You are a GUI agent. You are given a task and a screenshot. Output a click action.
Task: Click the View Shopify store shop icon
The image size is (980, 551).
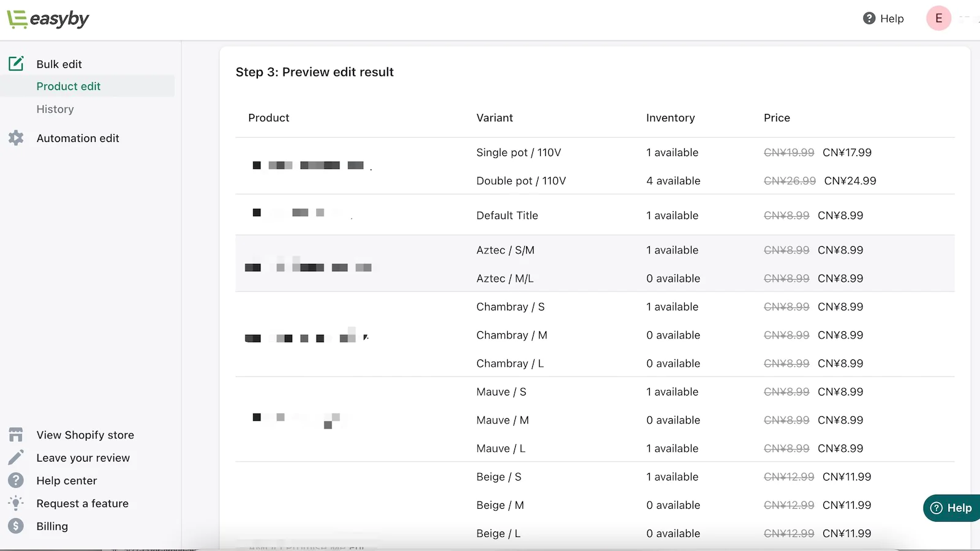16,435
